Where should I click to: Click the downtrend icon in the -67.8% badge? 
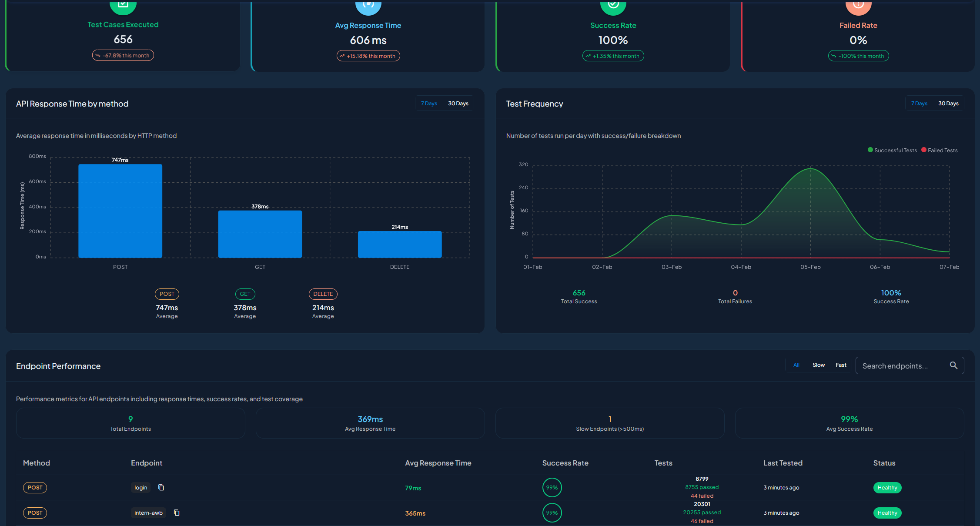[x=99, y=55]
